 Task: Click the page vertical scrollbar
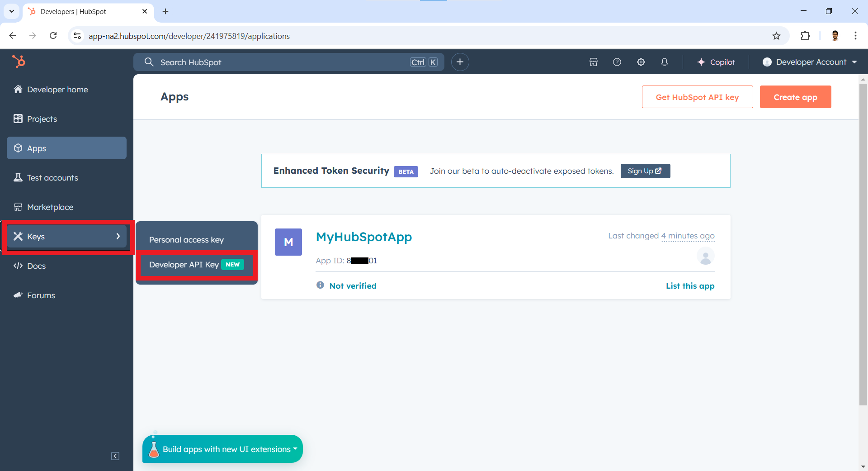[863, 244]
